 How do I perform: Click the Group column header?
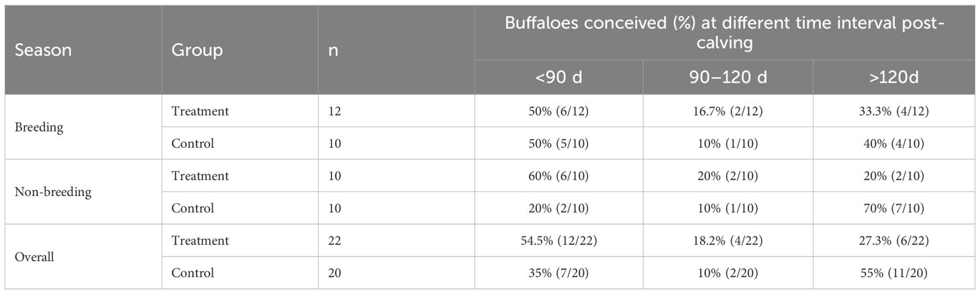[197, 50]
